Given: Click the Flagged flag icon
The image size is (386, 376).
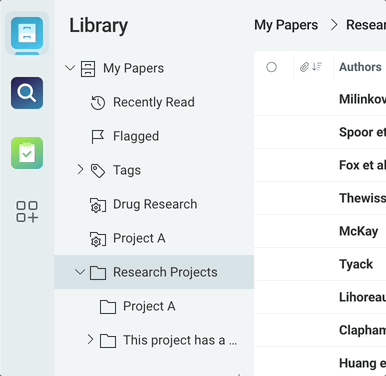Looking at the screenshot, I should click(98, 137).
